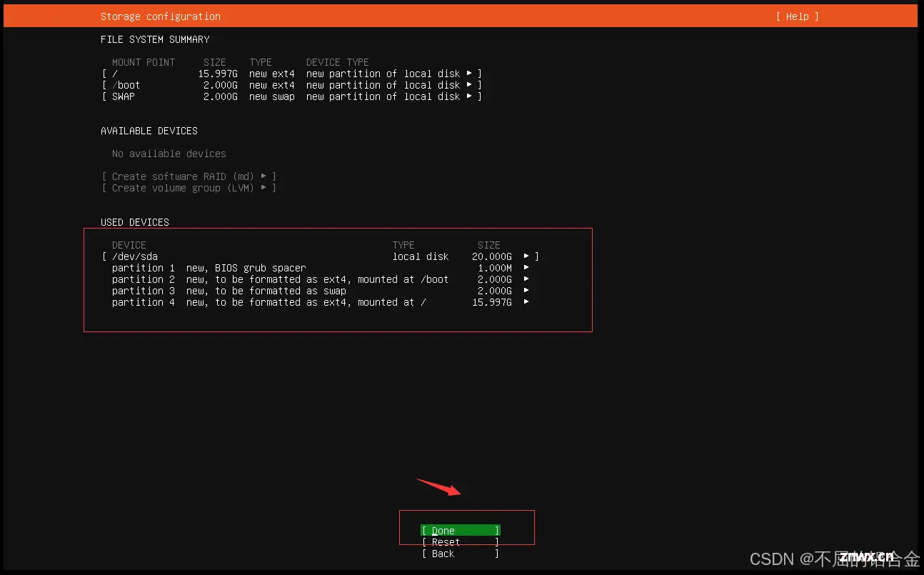Open the partition 1 BIOS grub spacer arrow

[526, 268]
